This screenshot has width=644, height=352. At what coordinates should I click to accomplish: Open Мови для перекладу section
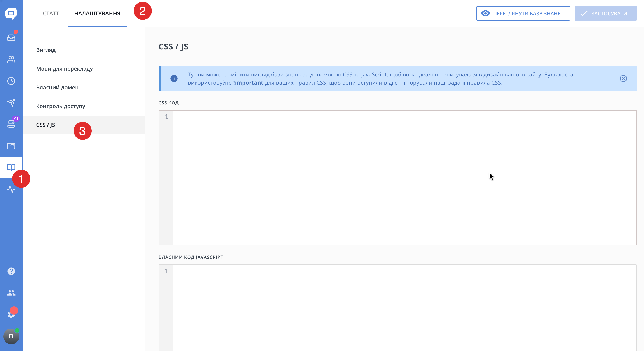click(65, 69)
